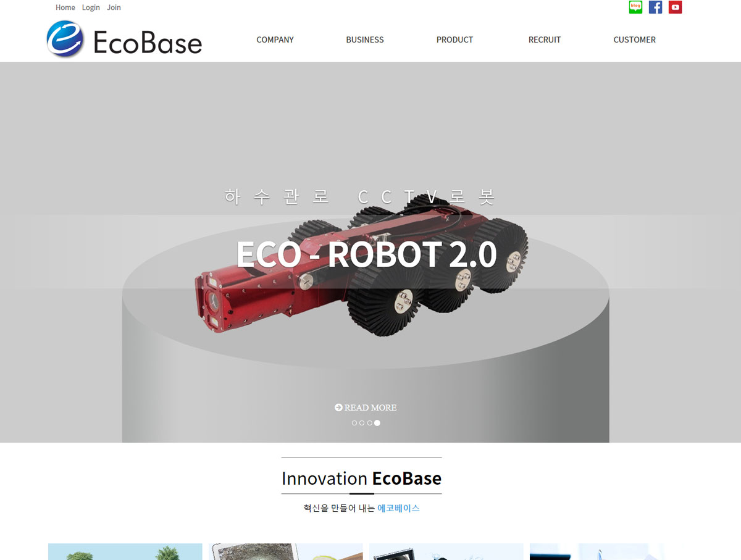Open the BUSINESS menu

point(365,40)
